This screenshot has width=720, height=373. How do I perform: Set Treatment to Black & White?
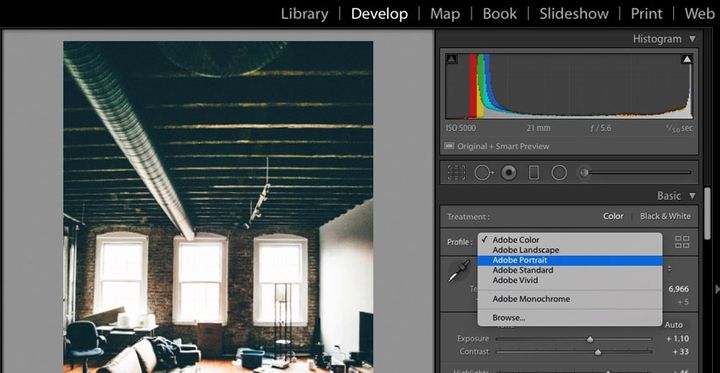click(x=665, y=216)
